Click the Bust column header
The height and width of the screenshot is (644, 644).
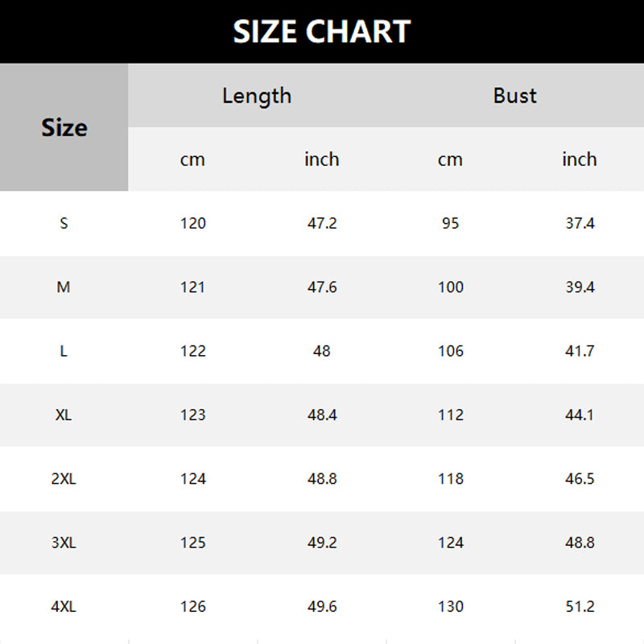pyautogui.click(x=514, y=96)
